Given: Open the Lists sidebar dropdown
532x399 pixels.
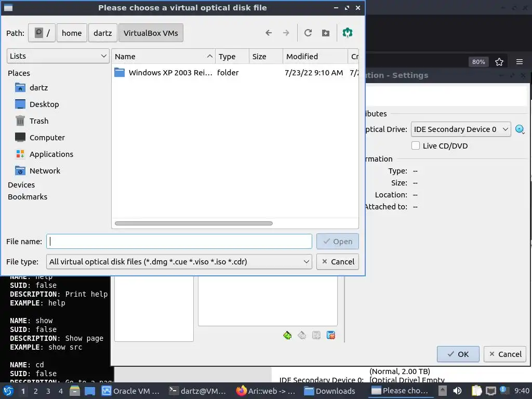Looking at the screenshot, I should pos(58,56).
